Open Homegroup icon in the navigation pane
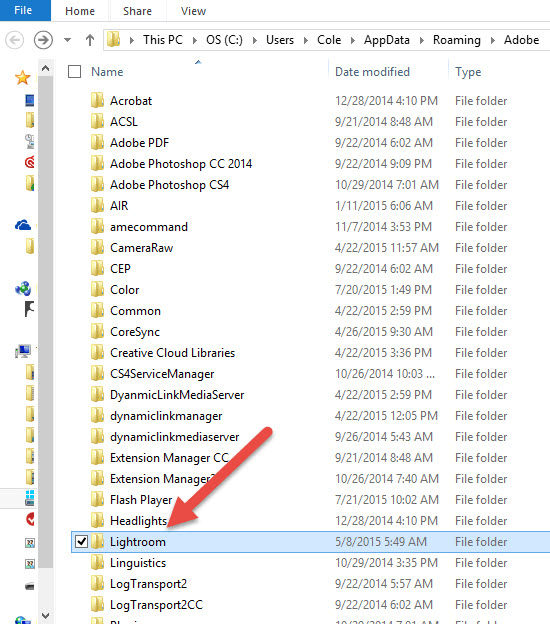 click(x=23, y=288)
